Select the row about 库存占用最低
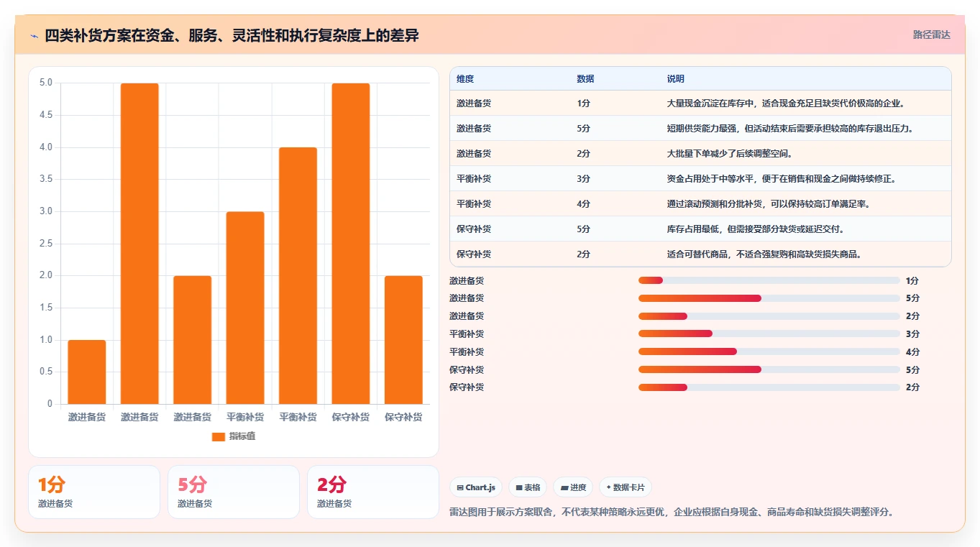 (x=700, y=229)
